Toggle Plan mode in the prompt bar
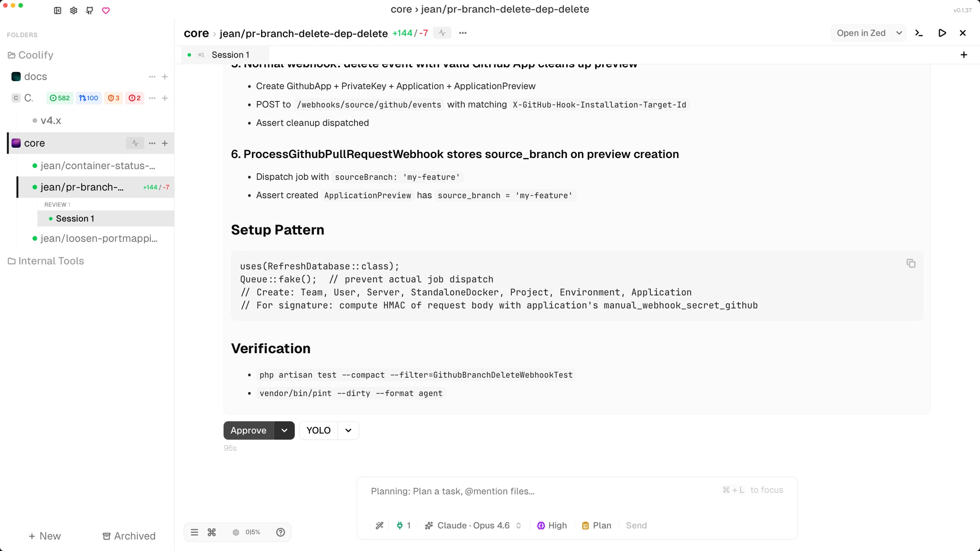 tap(596, 525)
